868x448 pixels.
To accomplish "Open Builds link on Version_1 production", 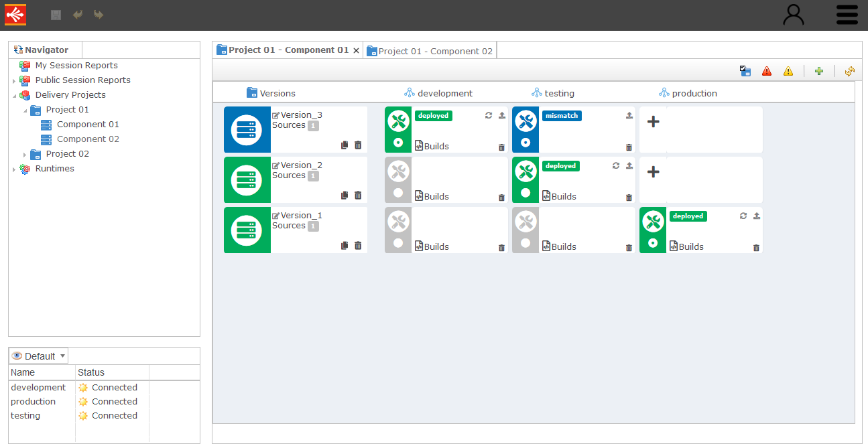I will coord(686,246).
